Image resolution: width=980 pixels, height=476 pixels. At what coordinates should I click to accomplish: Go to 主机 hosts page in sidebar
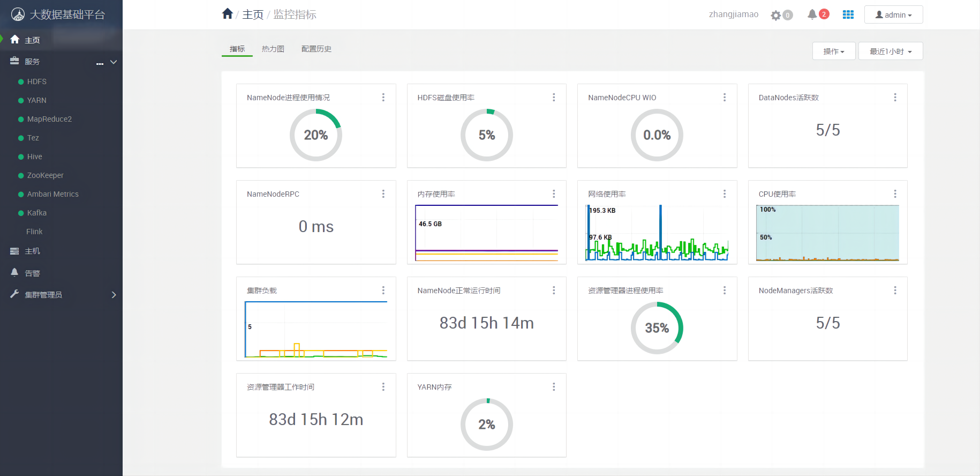pyautogui.click(x=32, y=251)
